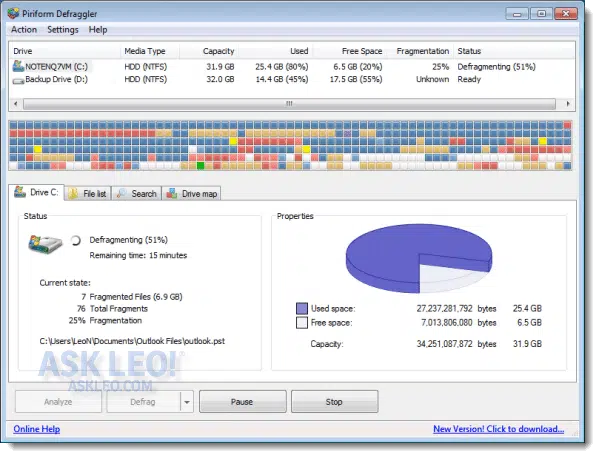
Task: Open the Settings menu
Action: click(63, 29)
